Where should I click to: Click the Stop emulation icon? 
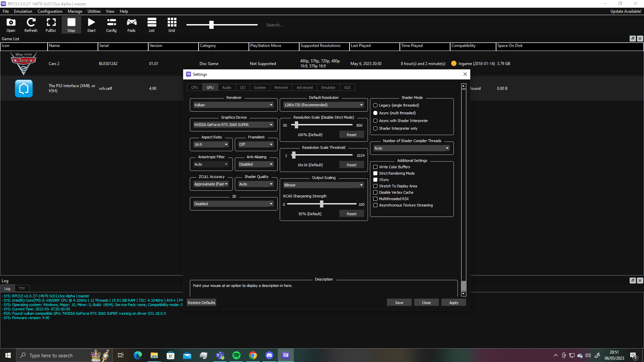pyautogui.click(x=71, y=24)
